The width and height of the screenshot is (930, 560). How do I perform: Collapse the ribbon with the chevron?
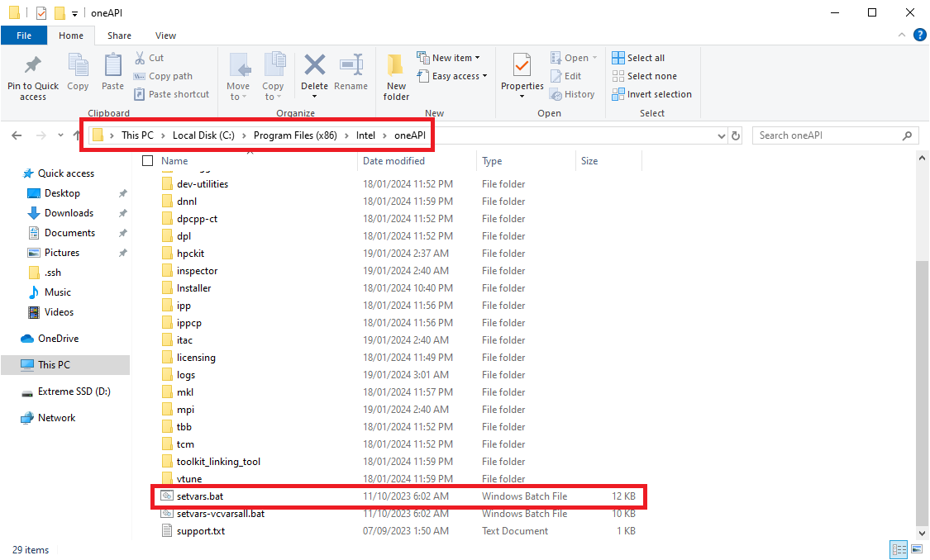902,35
